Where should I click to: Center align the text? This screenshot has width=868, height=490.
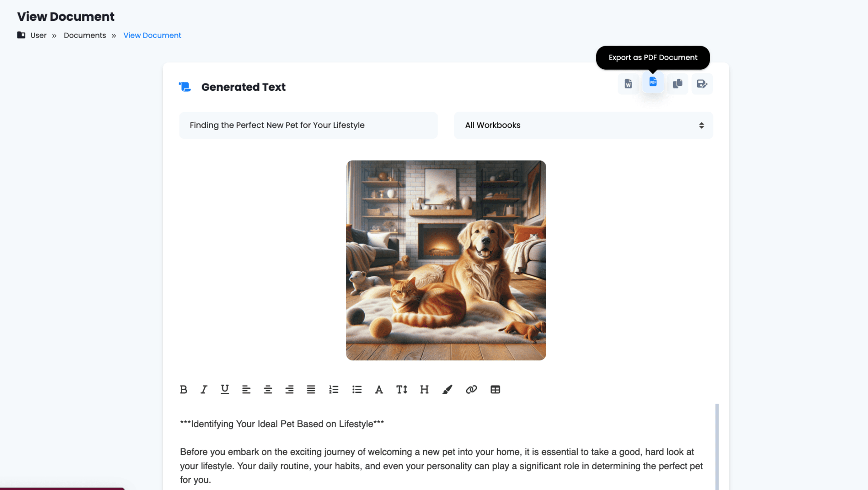268,389
